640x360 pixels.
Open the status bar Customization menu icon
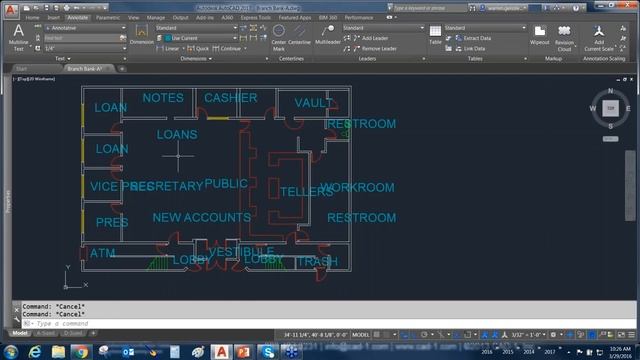[631, 335]
